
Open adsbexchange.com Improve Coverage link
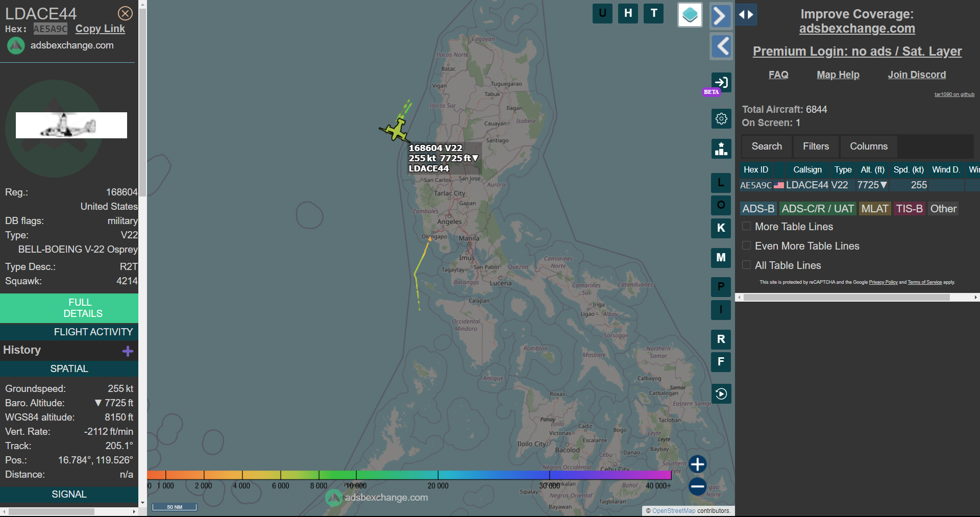pos(857,29)
